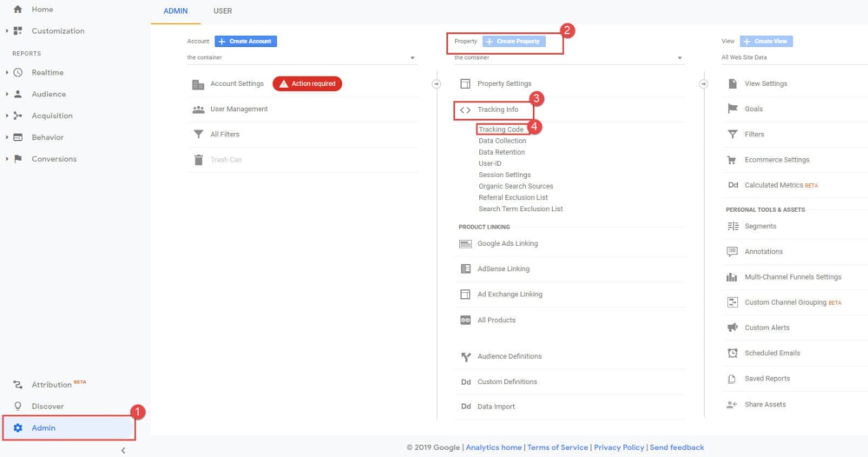This screenshot has width=868, height=457.
Task: Open Referral Exclusion List
Action: (513, 197)
